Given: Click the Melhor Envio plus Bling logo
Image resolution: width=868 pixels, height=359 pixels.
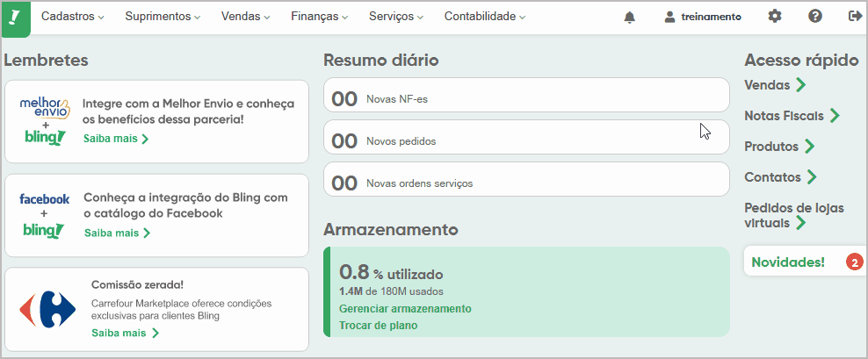Looking at the screenshot, I should [44, 121].
